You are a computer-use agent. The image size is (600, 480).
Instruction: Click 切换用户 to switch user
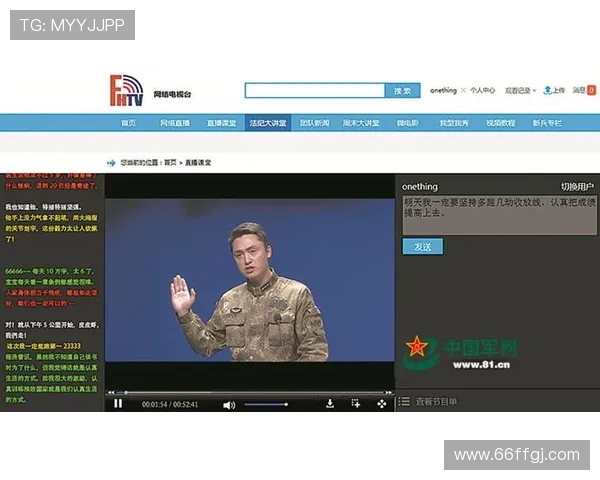click(x=577, y=187)
